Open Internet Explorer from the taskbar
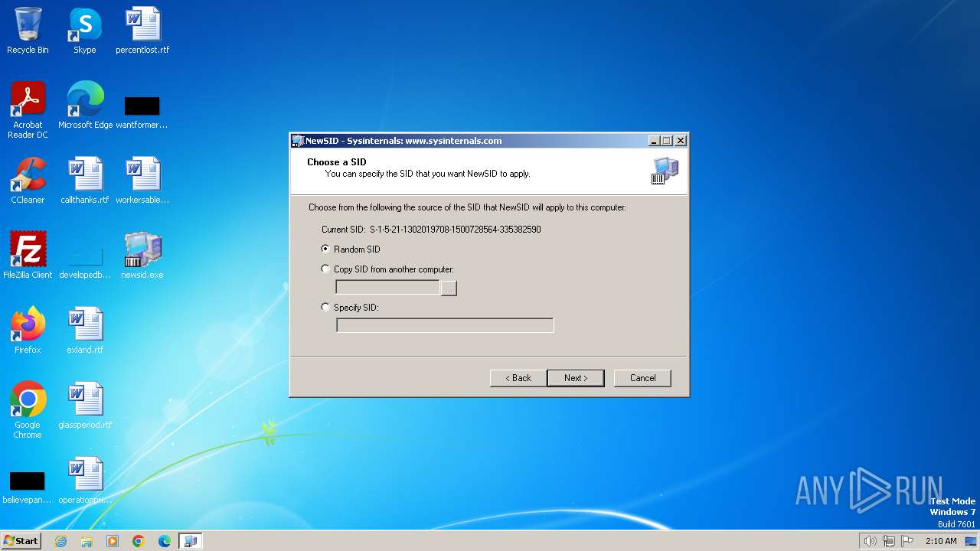 click(60, 541)
